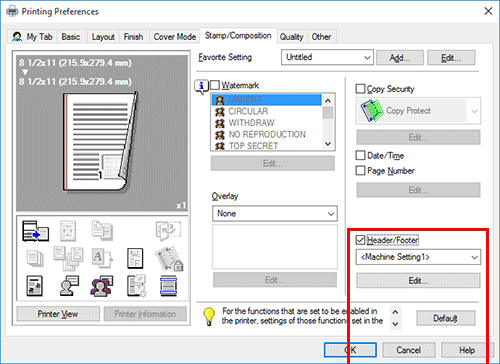Open the Overlay dropdown set to None
500x364 pixels.
pos(275,214)
